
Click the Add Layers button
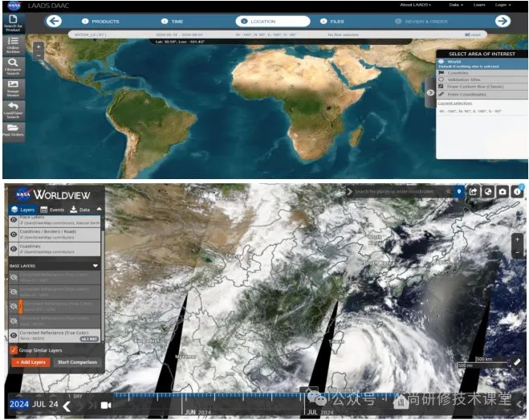pyautogui.click(x=31, y=362)
